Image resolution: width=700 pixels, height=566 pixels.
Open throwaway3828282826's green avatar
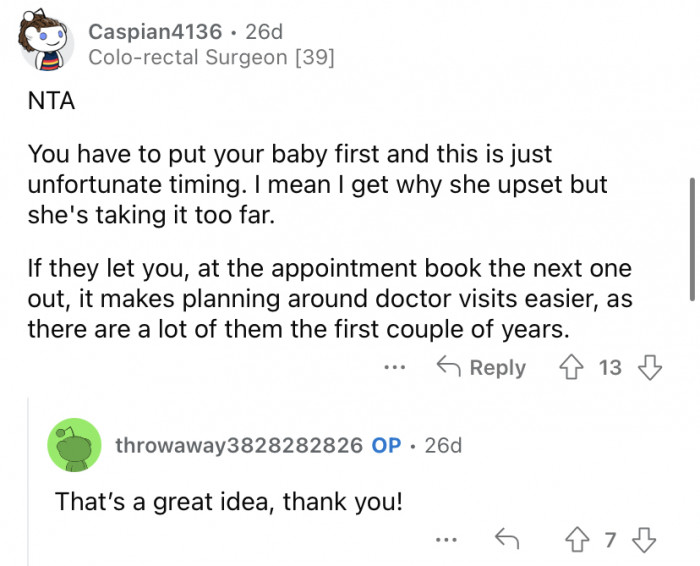(x=74, y=445)
